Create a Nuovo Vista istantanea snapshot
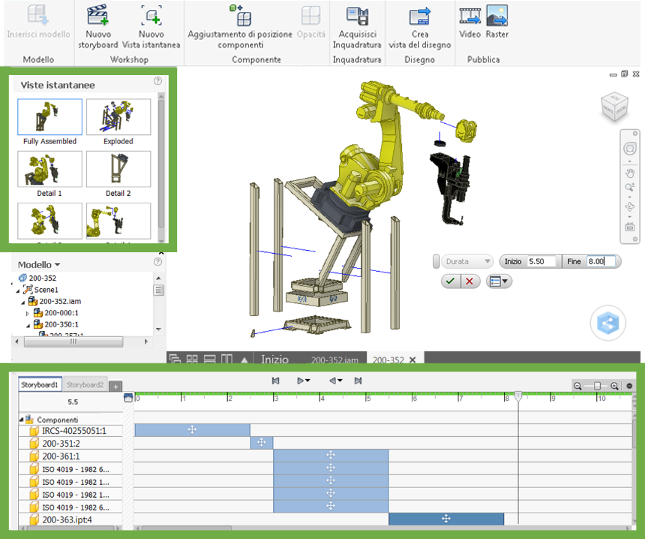The image size is (645, 539). pos(151,27)
